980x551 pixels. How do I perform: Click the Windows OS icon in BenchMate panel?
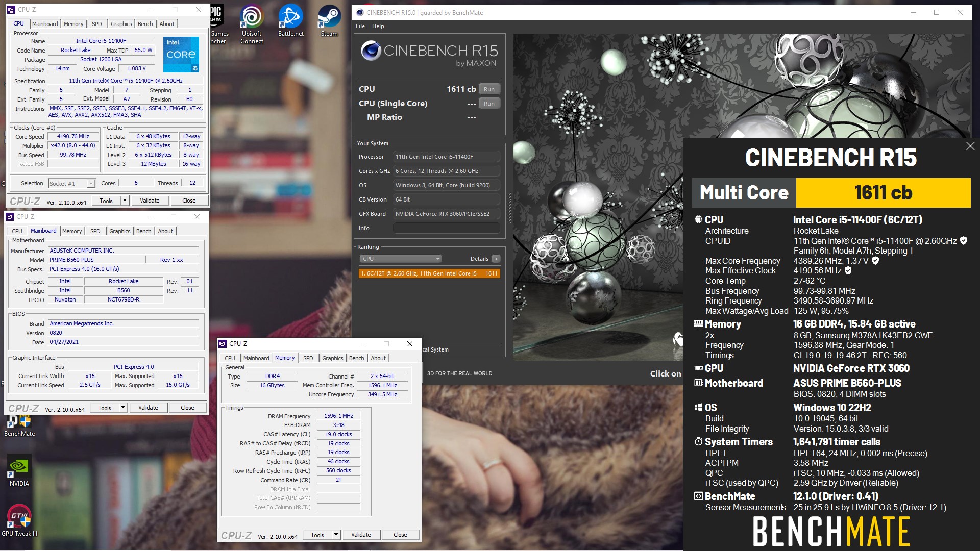[698, 407]
